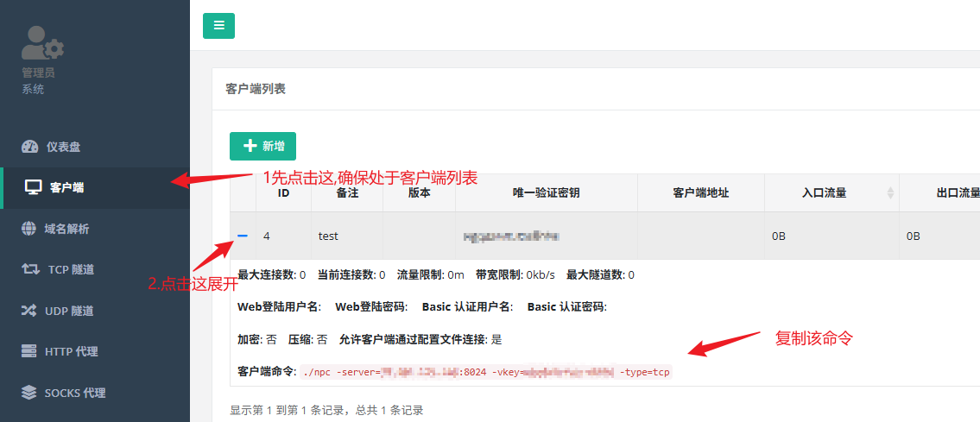Select 客户端 in the sidebar
Screen dimensions: 980x422
coord(95,187)
